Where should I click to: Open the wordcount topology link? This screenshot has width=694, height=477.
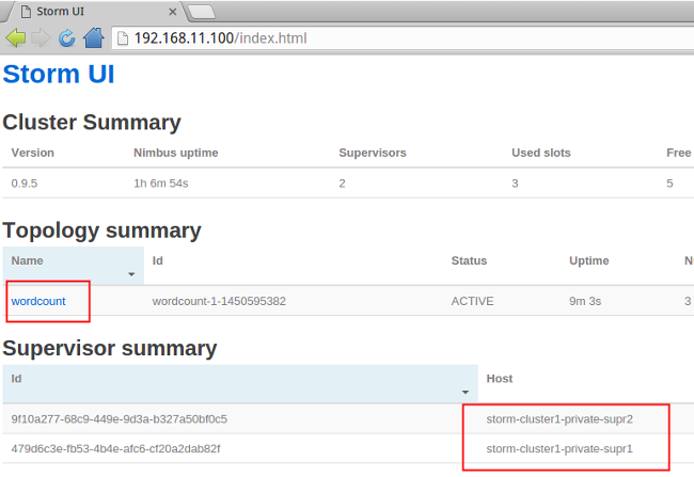39,301
